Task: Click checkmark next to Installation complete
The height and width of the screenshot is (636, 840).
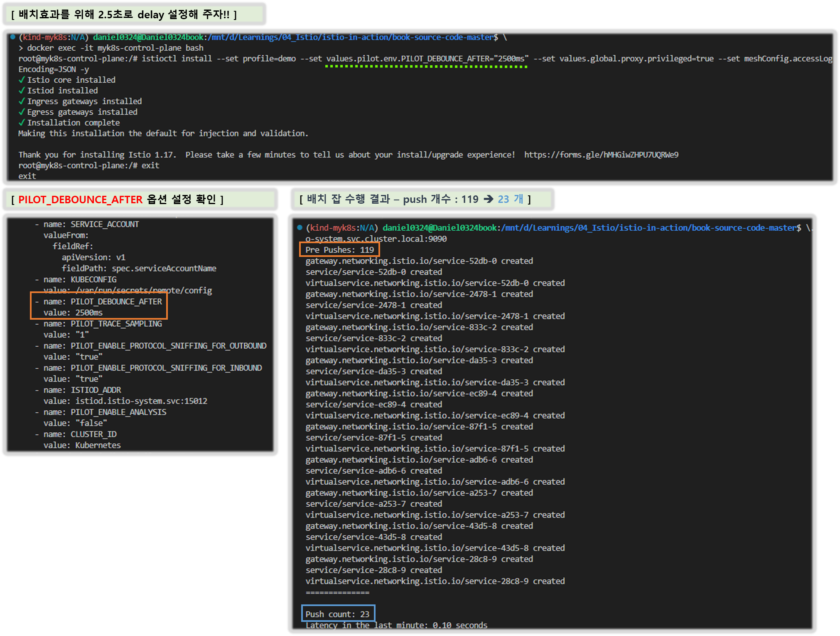Action: tap(22, 123)
